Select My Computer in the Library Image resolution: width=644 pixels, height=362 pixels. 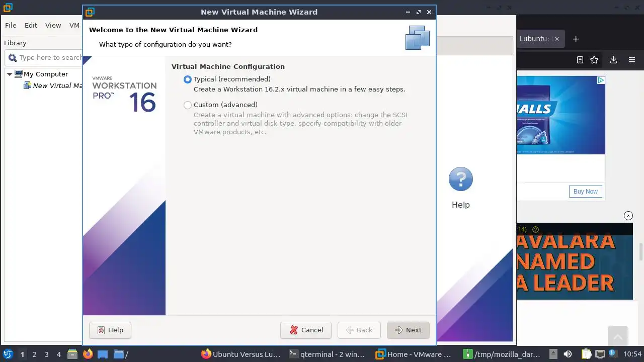[x=45, y=74]
